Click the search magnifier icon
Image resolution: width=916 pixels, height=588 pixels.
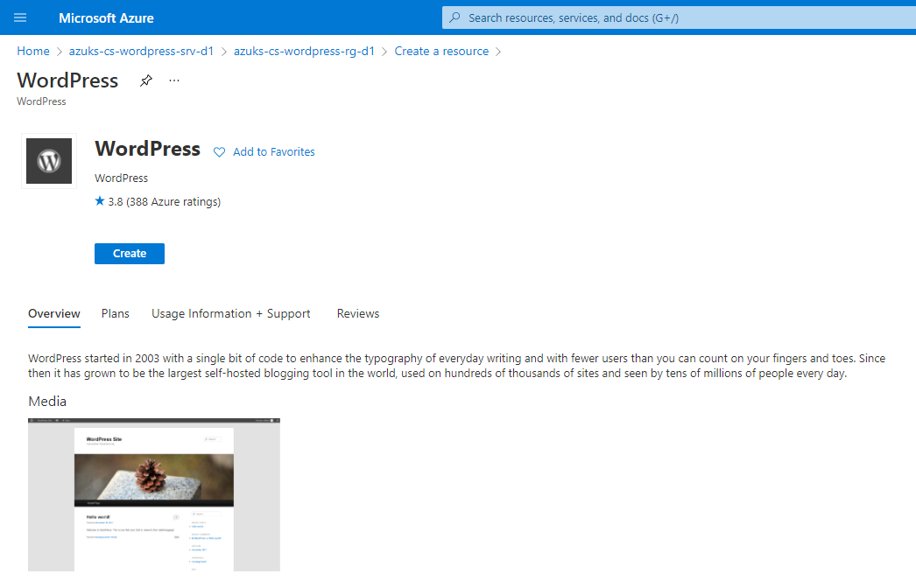click(454, 17)
